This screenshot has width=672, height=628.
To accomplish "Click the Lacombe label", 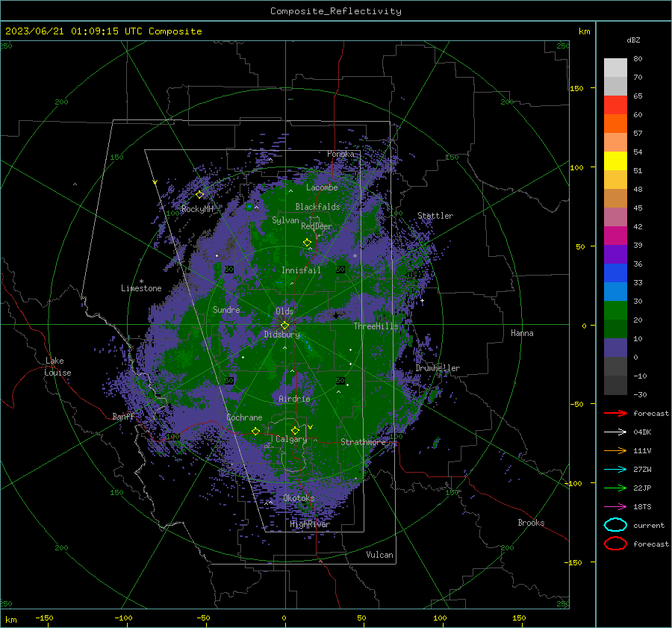I will click(x=322, y=187).
